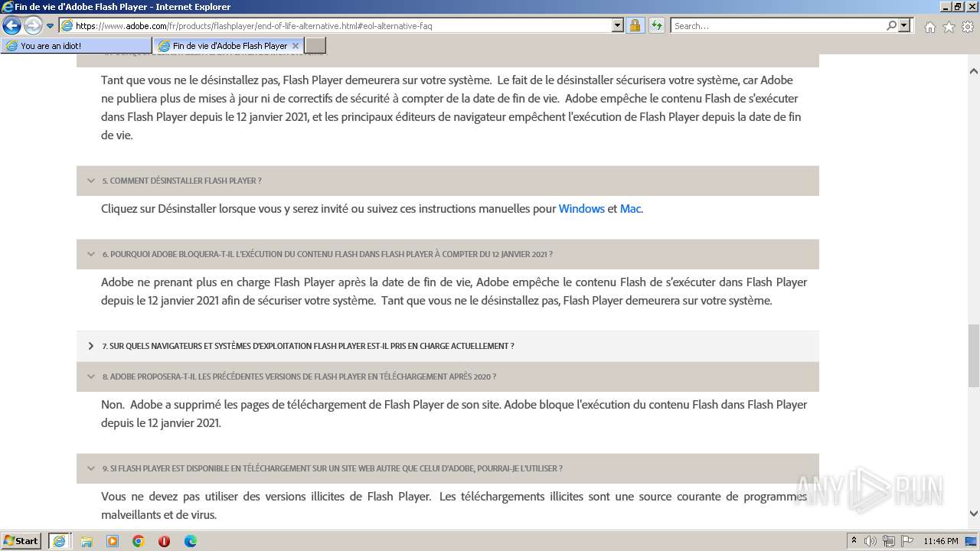Click the page scrollbar up arrow

point(973,71)
